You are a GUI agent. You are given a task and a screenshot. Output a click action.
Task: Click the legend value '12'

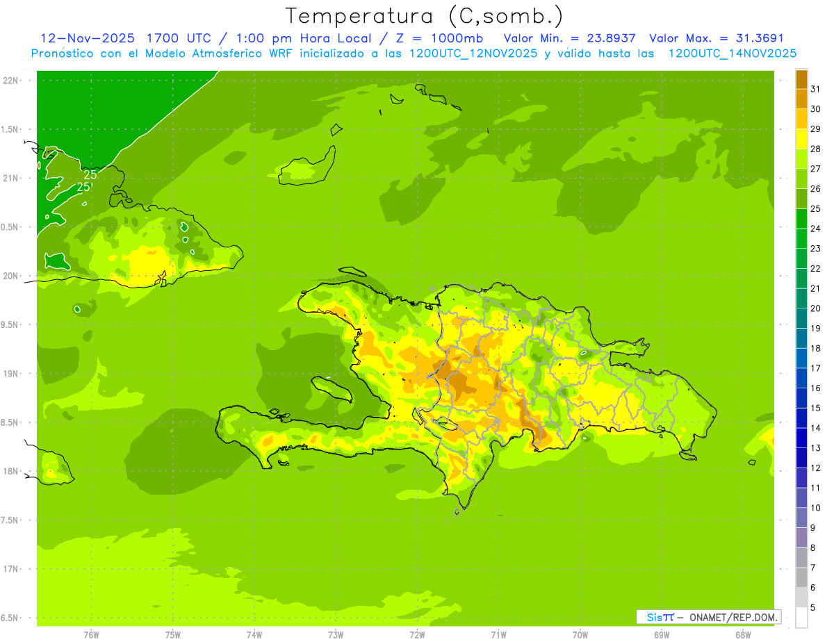point(816,468)
